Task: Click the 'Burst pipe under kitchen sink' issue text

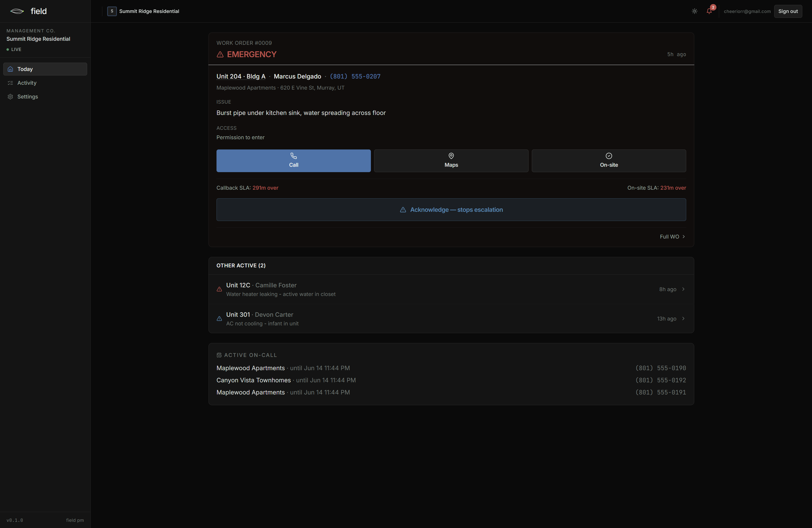Action: [x=301, y=113]
